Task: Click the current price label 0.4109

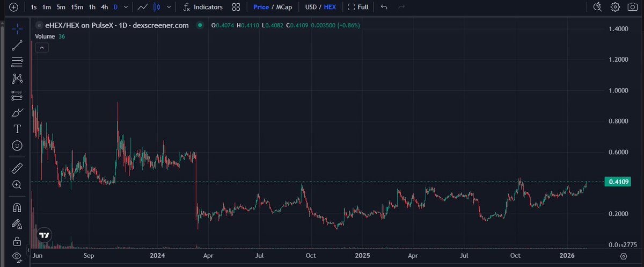Action: 617,182
